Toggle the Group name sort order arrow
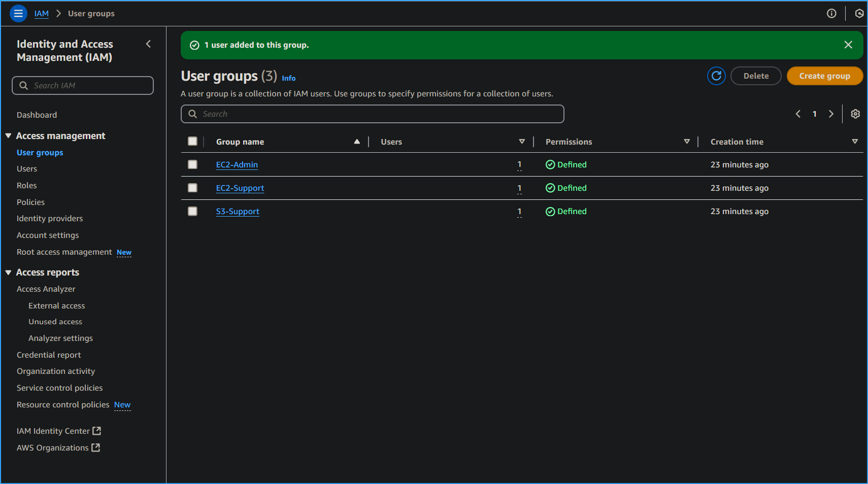 (357, 142)
